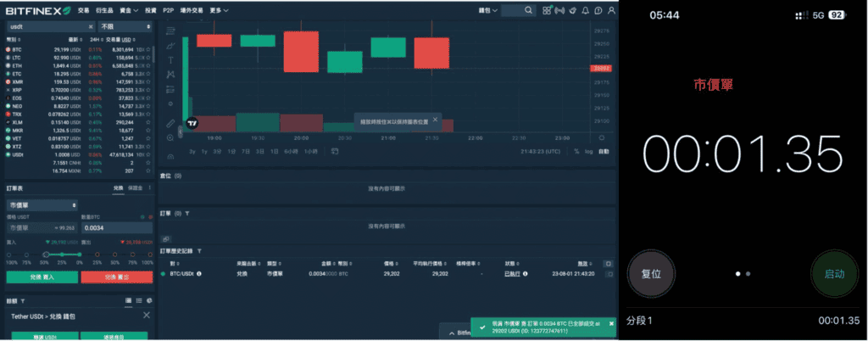Switch balances to pie chart view
Image resolution: width=868 pixels, height=341 pixels.
pyautogui.click(x=149, y=300)
